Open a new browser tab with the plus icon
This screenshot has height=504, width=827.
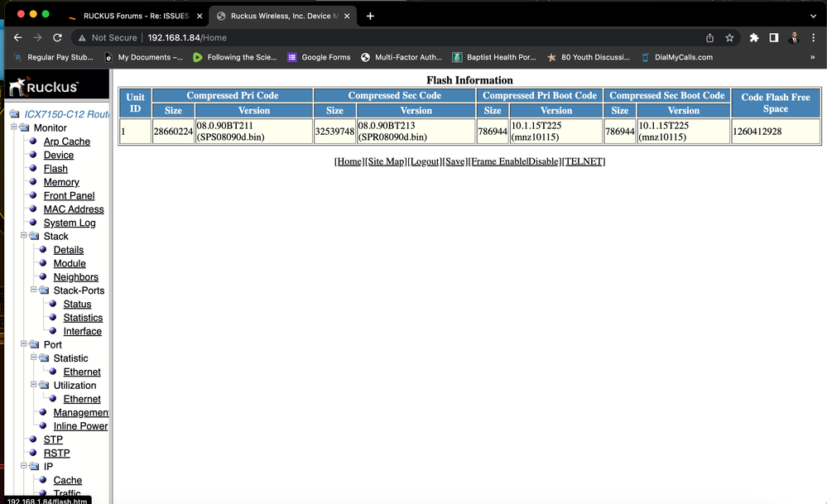(370, 16)
